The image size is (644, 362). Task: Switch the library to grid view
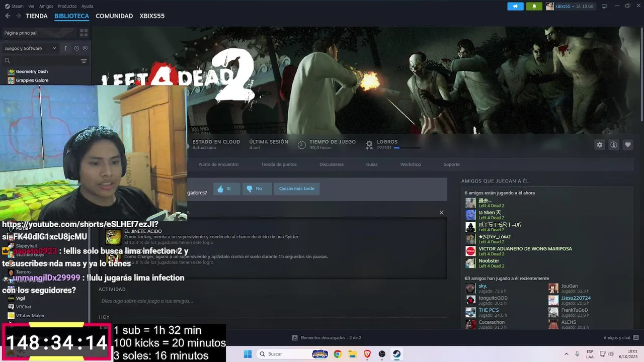click(x=84, y=33)
